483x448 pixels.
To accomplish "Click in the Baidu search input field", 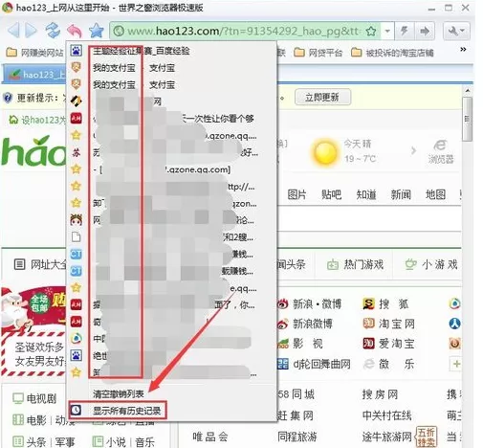I will pos(369,218).
